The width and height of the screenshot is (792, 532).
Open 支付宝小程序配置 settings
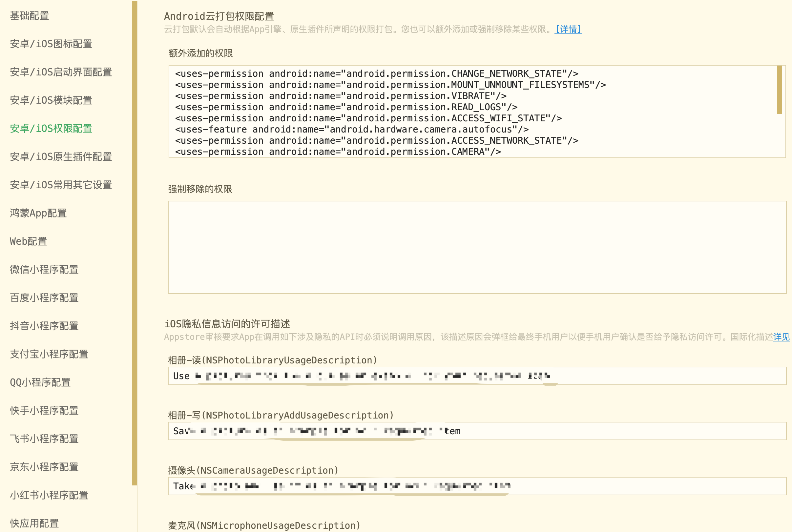[49, 354]
